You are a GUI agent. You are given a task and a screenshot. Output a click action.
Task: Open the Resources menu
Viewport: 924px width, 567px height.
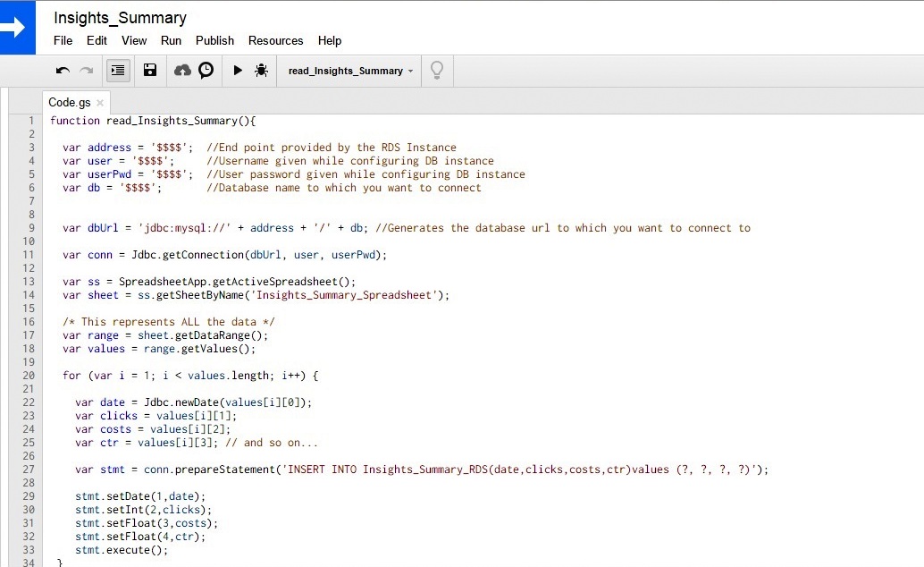coord(275,40)
